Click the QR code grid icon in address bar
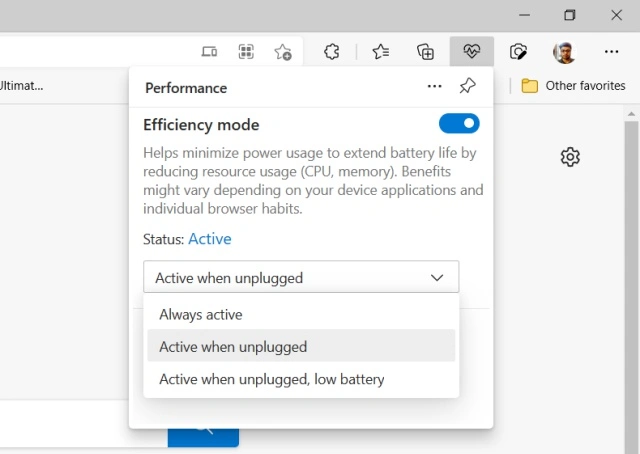Screen dimensions: 640x454 (246, 52)
